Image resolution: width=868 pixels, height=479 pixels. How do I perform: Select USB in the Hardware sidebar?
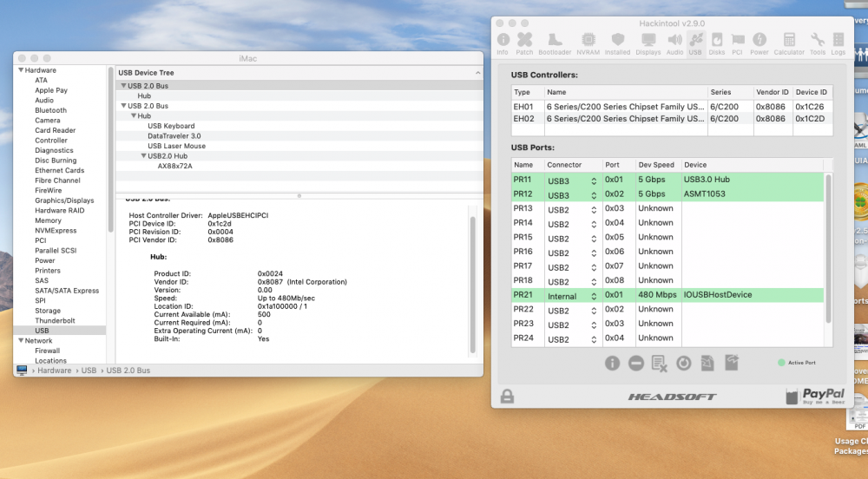(x=59, y=331)
